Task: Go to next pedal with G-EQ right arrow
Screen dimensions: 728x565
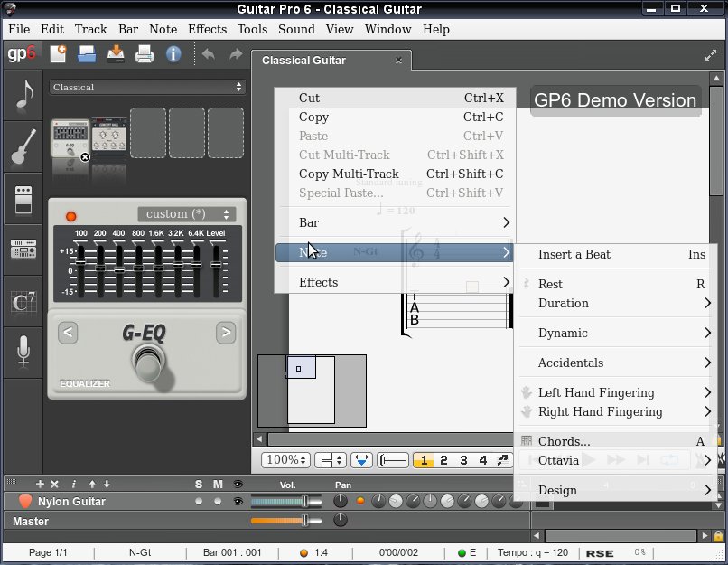Action: pyautogui.click(x=226, y=332)
